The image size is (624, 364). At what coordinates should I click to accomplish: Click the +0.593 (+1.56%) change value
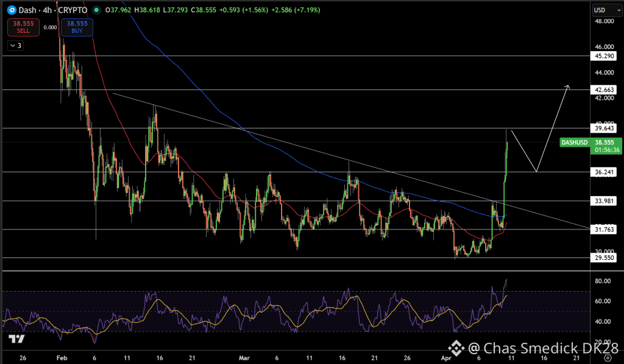click(243, 10)
